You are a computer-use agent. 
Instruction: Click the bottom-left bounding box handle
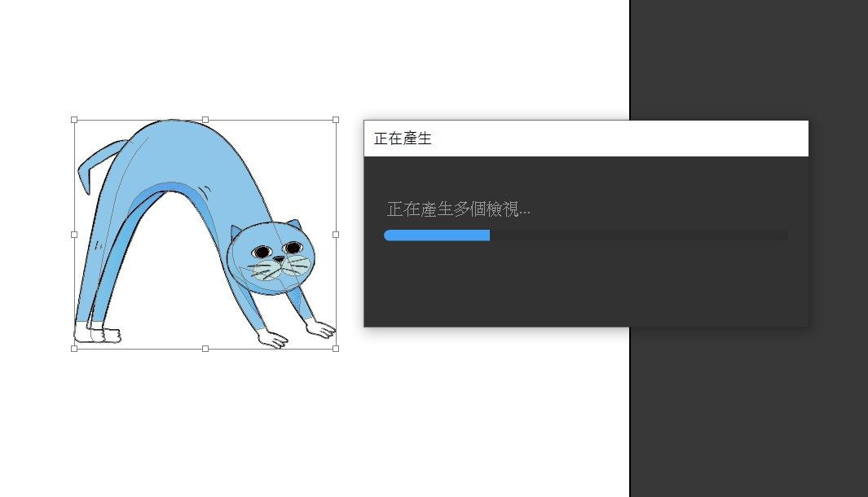tap(74, 349)
